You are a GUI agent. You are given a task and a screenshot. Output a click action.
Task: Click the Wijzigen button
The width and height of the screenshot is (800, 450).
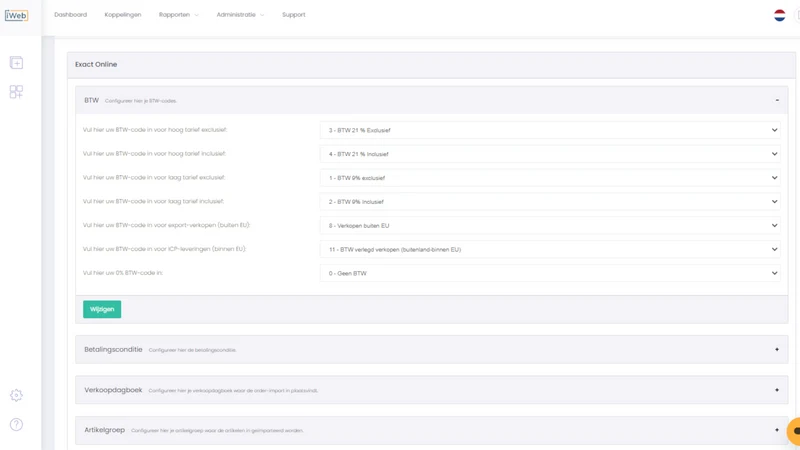(102, 309)
